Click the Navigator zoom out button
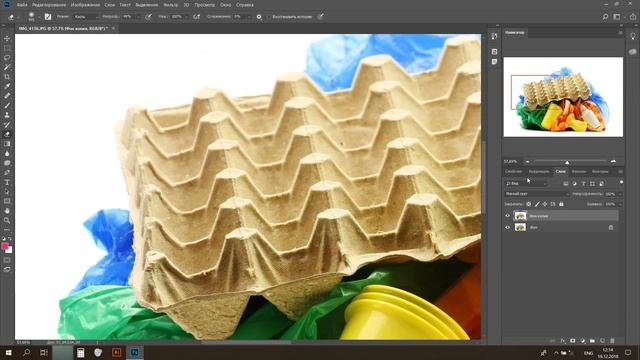This screenshot has width=640, height=360. point(527,162)
